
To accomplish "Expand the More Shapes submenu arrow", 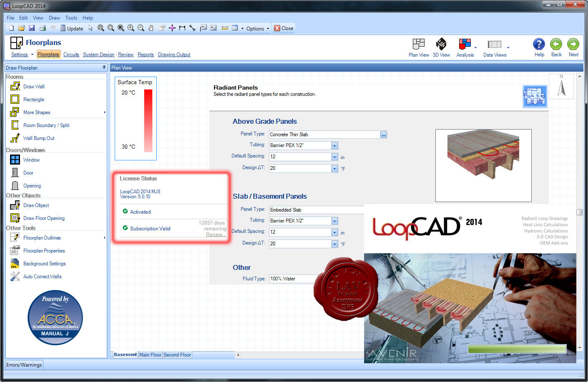I will coord(105,112).
